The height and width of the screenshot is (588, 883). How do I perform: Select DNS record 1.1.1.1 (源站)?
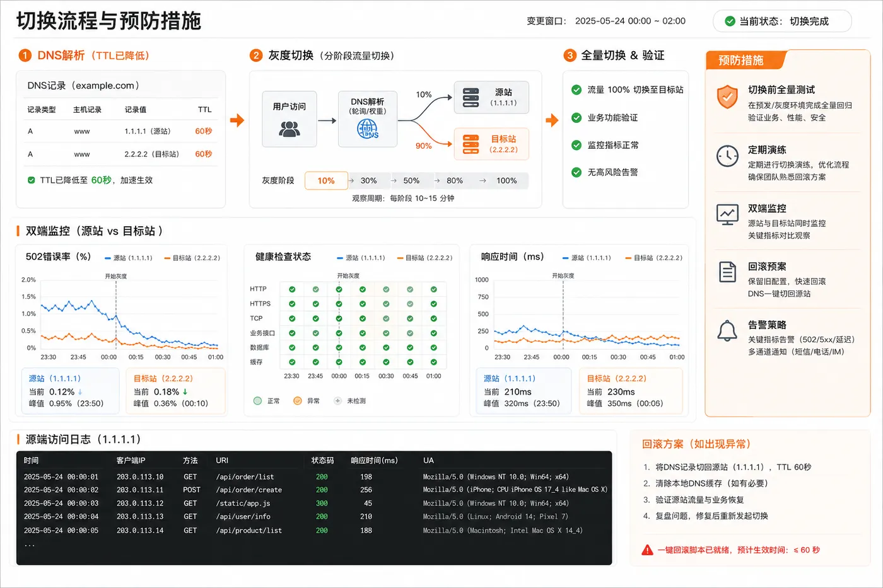120,131
